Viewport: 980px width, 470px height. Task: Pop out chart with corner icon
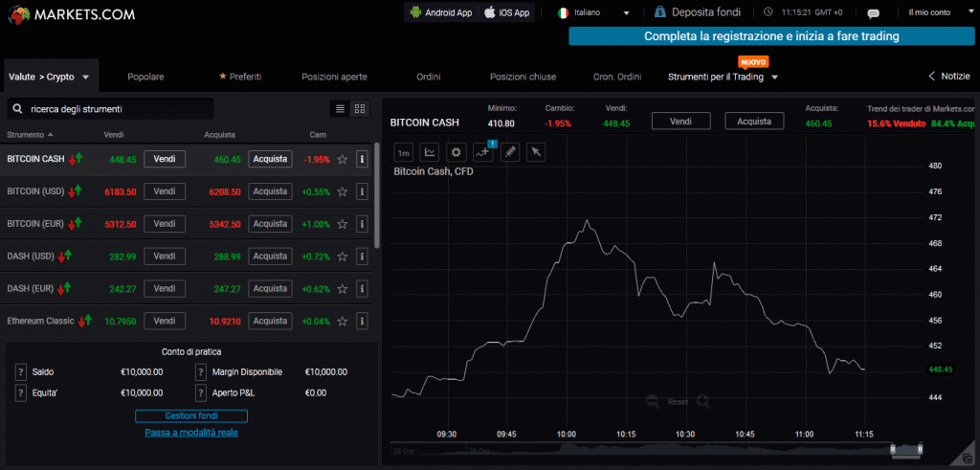tap(968, 459)
